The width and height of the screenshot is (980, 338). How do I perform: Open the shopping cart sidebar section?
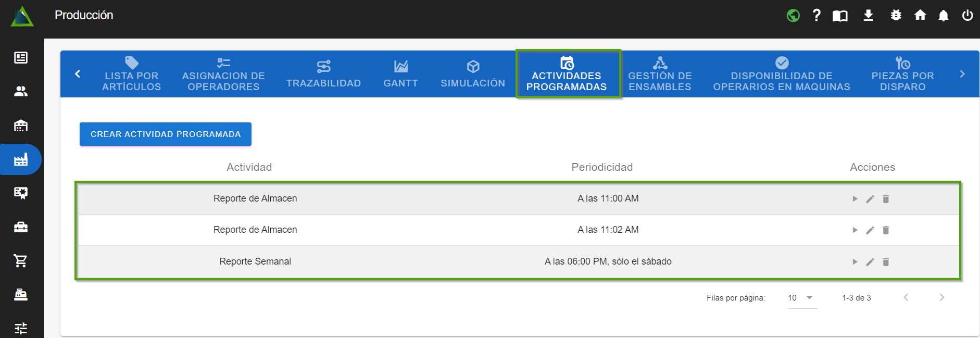(x=21, y=260)
